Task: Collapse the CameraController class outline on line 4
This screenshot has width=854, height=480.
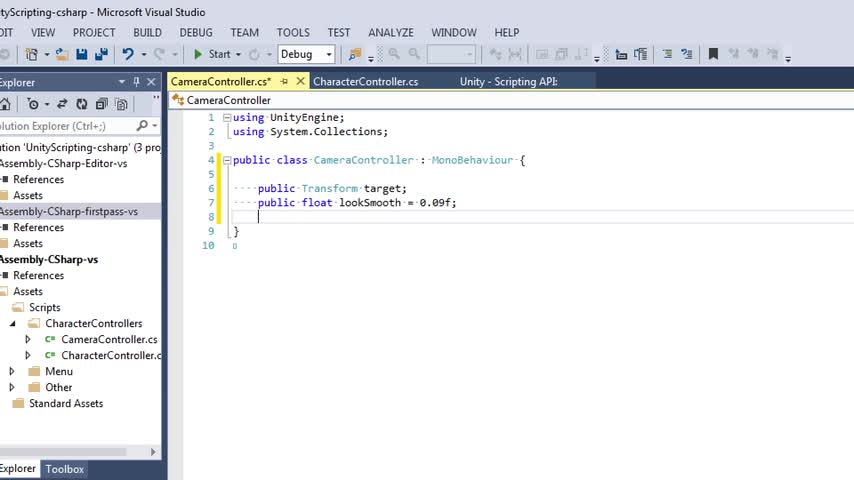Action: [227, 160]
